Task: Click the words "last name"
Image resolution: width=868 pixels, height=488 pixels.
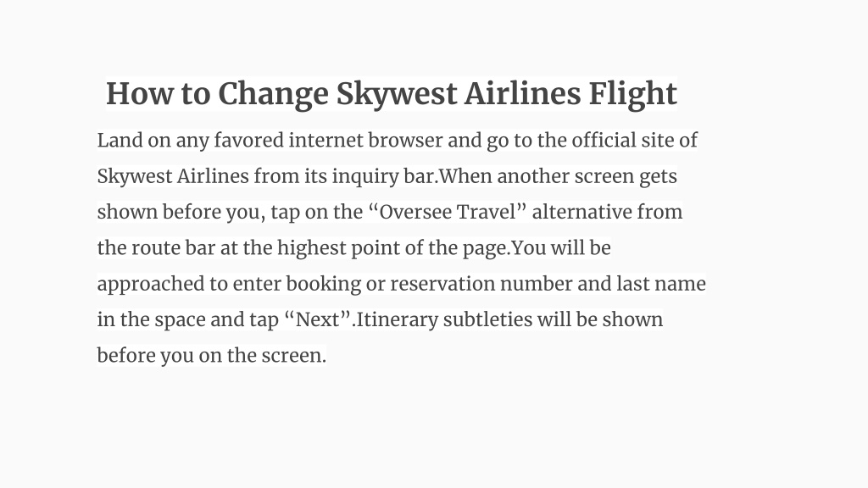Action: coord(661,284)
